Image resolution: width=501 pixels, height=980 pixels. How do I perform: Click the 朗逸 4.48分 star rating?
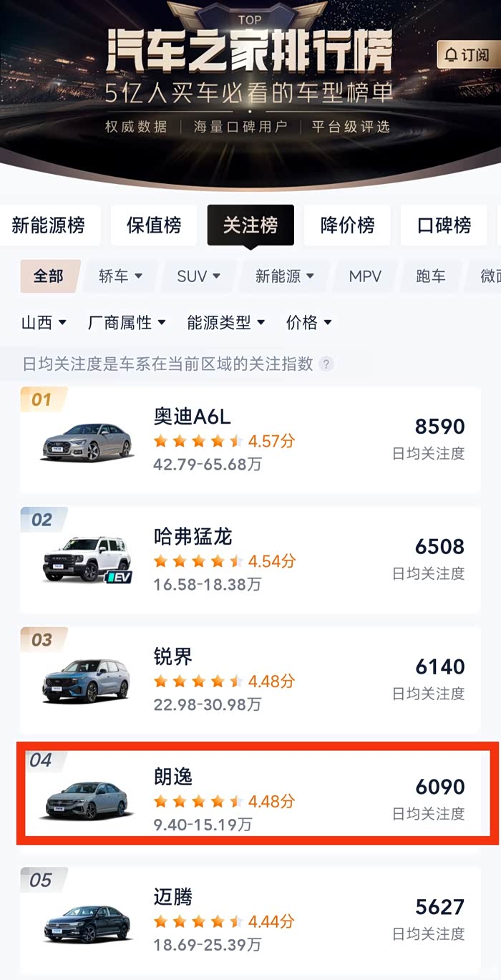(224, 800)
